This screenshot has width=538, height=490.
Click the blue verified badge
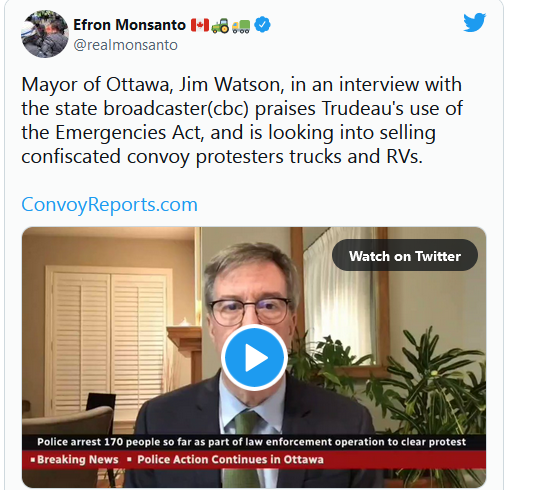pos(262,25)
